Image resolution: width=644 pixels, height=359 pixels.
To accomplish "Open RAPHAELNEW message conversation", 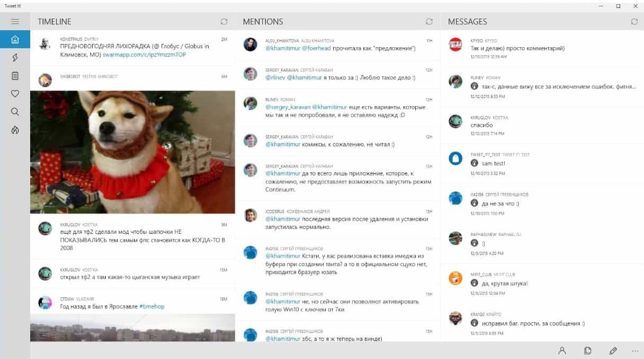I will point(542,243).
